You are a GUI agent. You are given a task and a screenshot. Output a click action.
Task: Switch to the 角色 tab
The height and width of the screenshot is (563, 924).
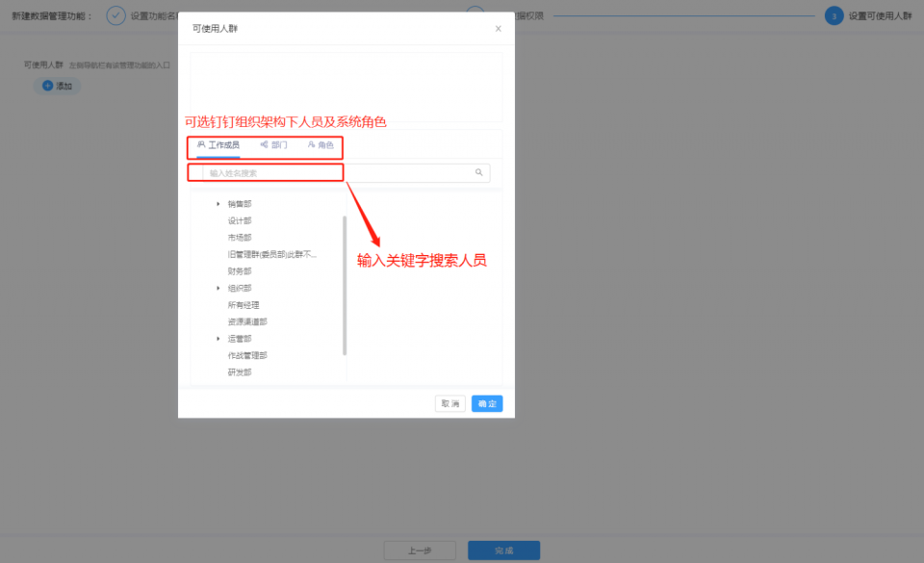324,145
